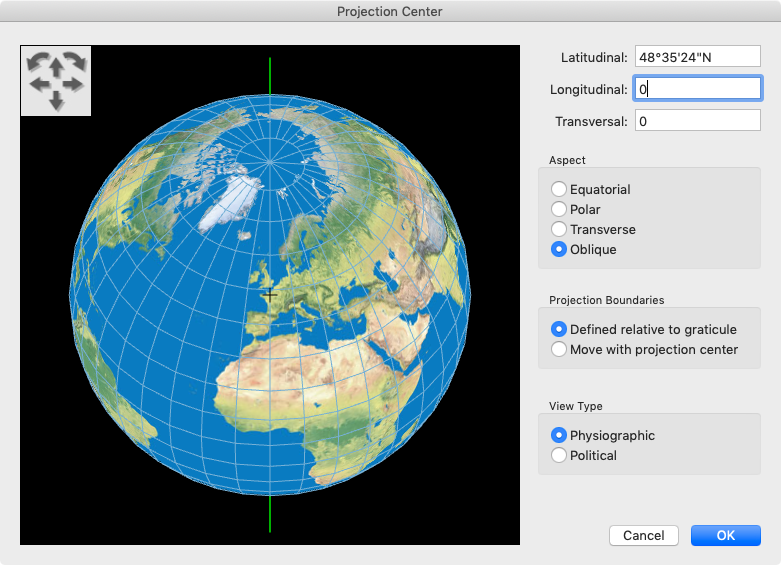
Task: Click the Latitudinal input field
Action: [698, 57]
